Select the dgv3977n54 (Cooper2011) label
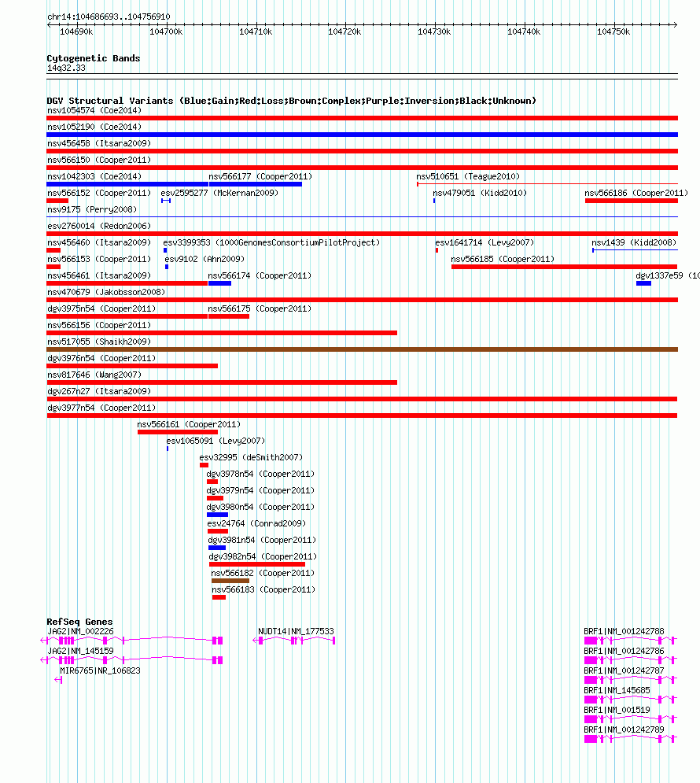 (x=101, y=408)
